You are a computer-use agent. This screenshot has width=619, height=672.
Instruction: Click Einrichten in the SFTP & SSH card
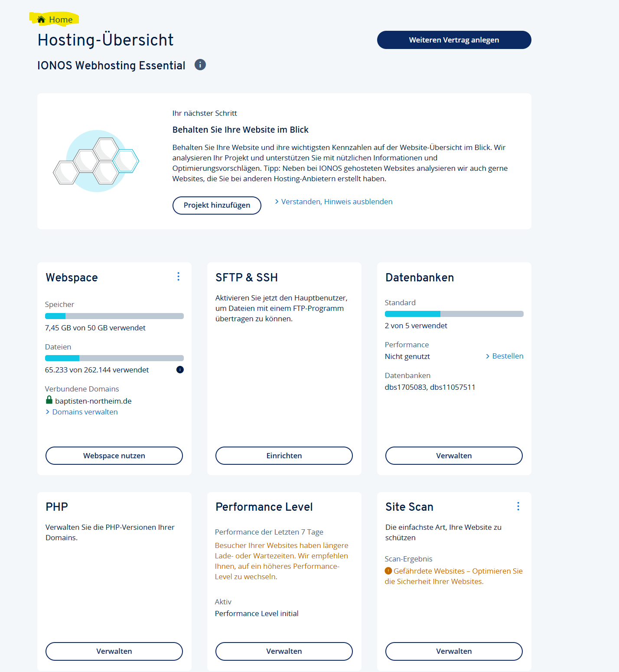tap(284, 456)
